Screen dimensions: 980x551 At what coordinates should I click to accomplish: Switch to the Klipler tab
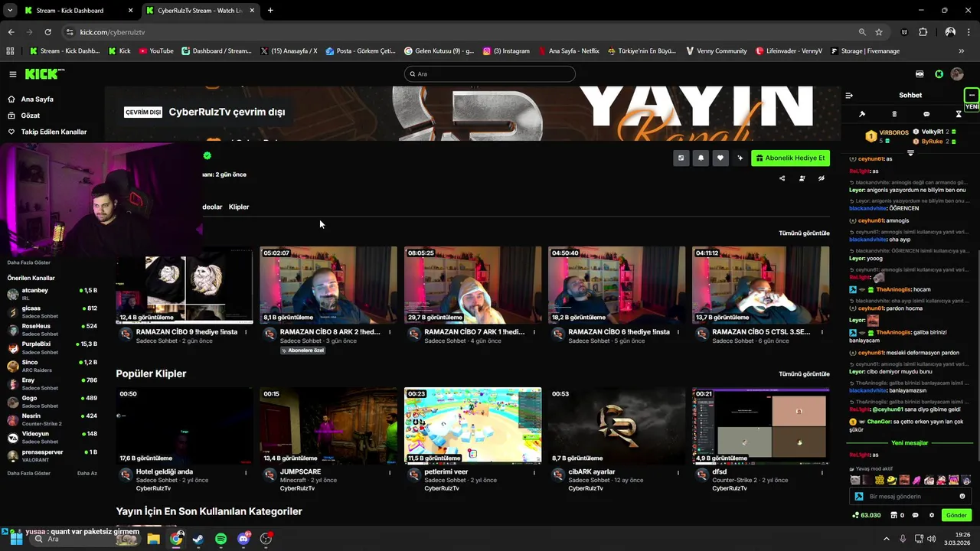point(239,207)
